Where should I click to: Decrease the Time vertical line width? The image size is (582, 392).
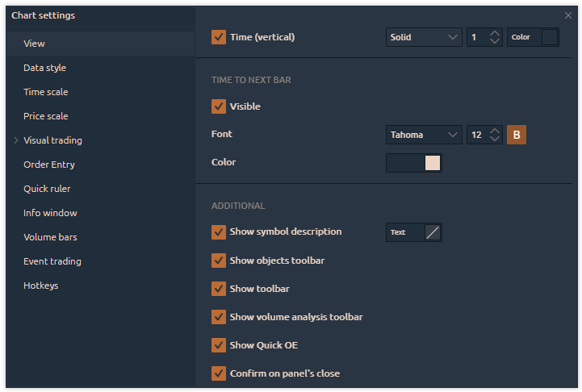pyautogui.click(x=496, y=41)
